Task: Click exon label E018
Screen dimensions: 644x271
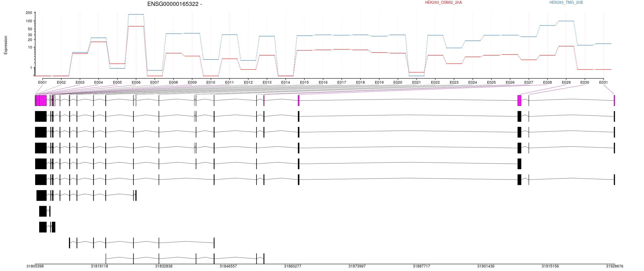Action: pyautogui.click(x=360, y=82)
